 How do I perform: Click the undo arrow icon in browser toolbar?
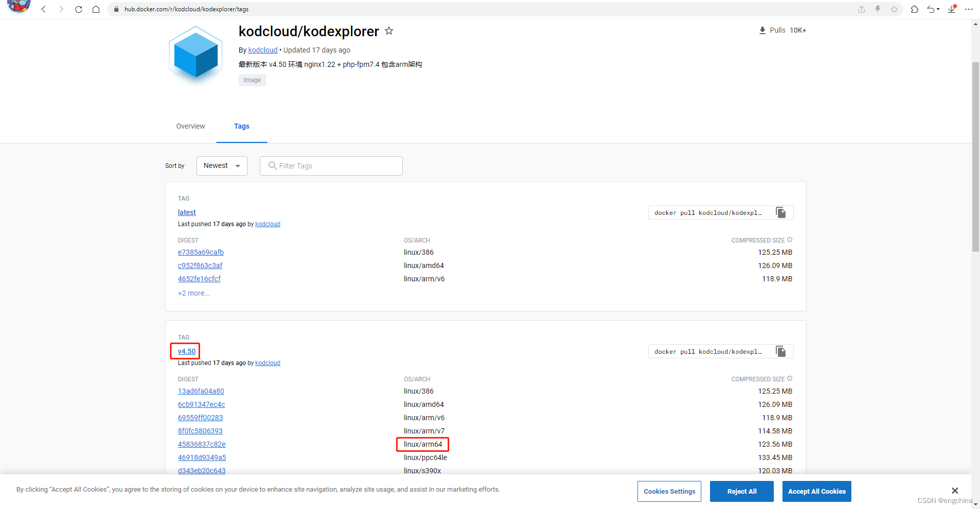pos(932,9)
